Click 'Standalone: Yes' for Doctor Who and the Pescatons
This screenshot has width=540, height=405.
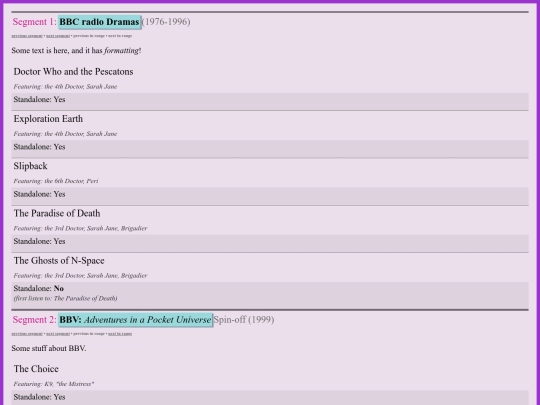[x=39, y=100]
